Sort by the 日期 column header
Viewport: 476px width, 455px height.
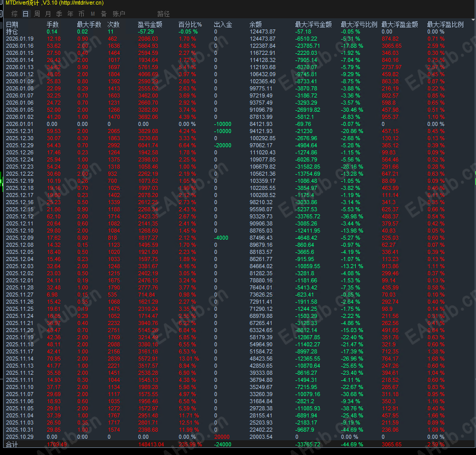click(12, 24)
